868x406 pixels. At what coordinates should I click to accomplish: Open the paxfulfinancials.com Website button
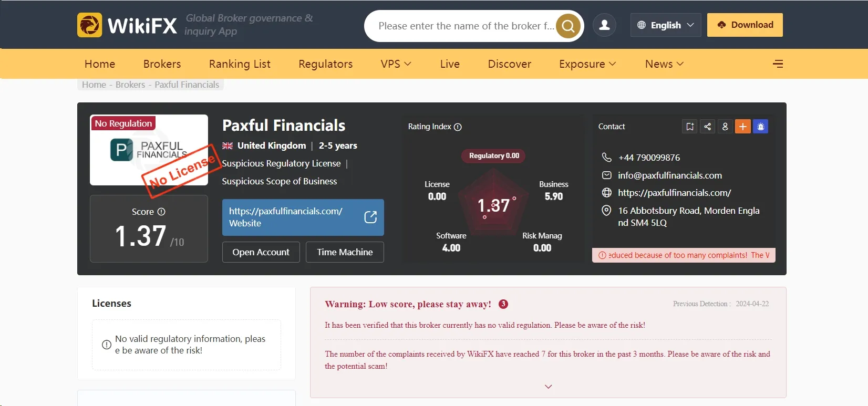[x=303, y=217]
